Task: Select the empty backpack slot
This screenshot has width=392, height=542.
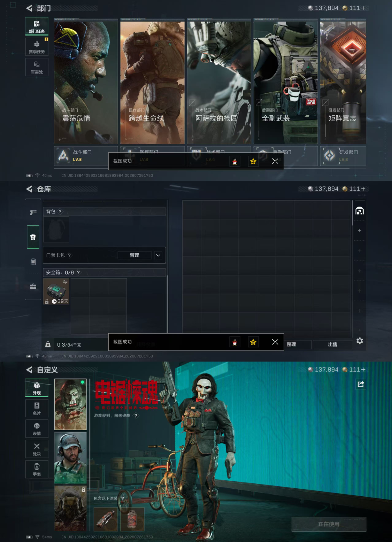Action: coord(56,229)
